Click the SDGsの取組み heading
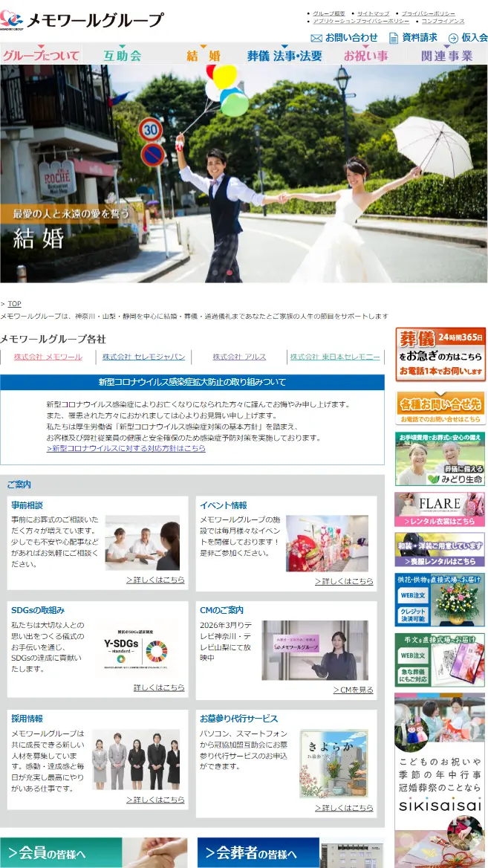This screenshot has width=488, height=868. tap(38, 610)
